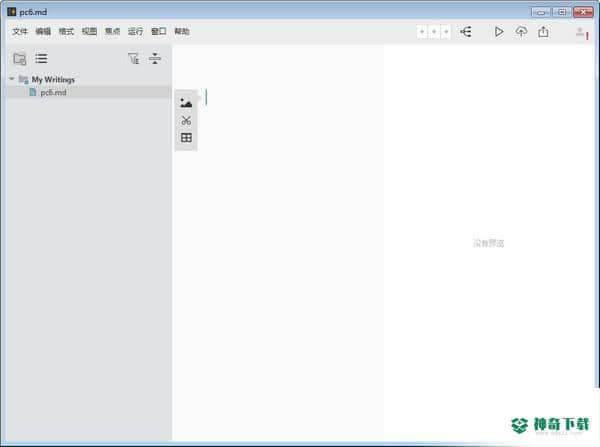Open the 窗口 (Window) menu

pyautogui.click(x=158, y=31)
